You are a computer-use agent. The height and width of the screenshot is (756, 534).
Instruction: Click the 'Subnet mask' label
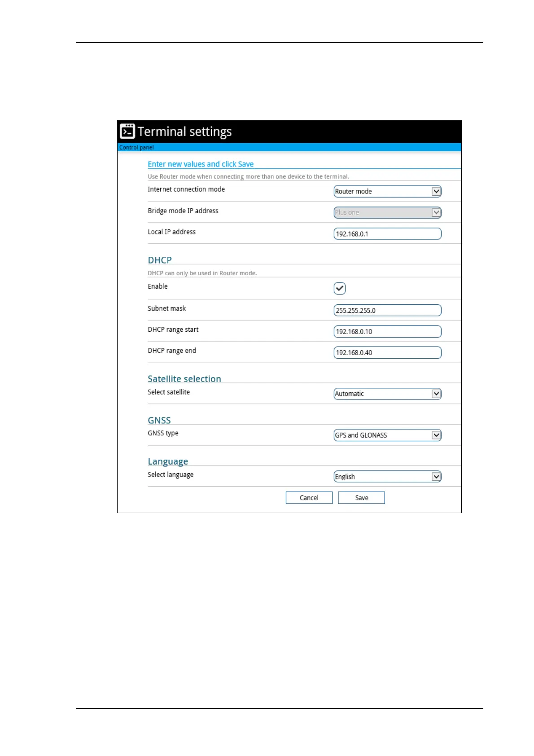point(167,308)
